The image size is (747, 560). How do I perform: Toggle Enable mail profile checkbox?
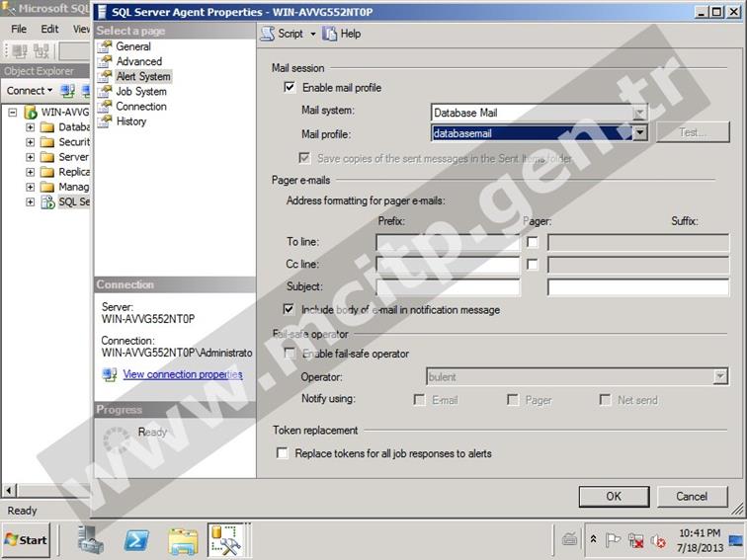290,87
